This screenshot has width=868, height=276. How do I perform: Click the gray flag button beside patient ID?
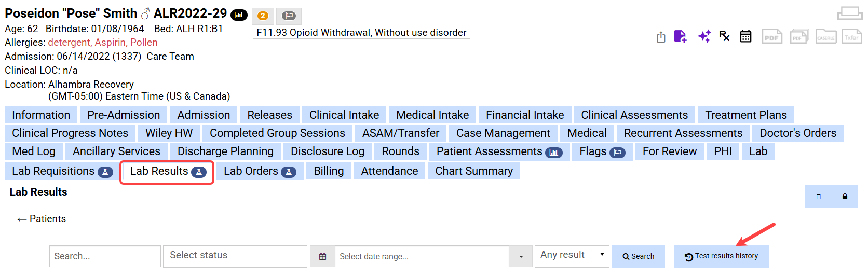click(x=289, y=16)
